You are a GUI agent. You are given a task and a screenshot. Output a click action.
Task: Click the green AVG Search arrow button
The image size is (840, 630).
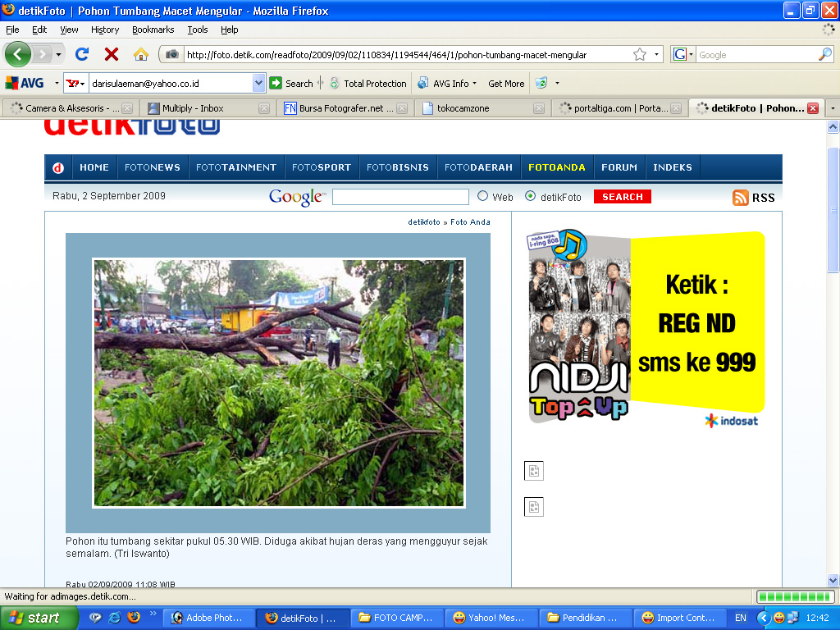pyautogui.click(x=276, y=83)
